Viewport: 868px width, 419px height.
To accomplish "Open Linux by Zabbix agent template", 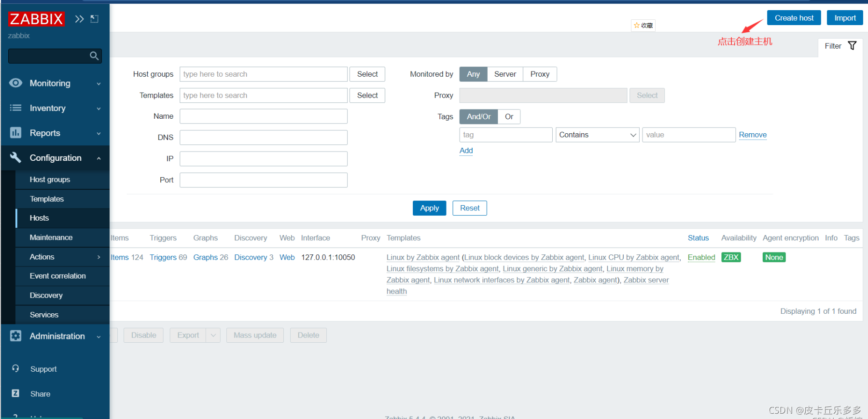I will tap(423, 257).
